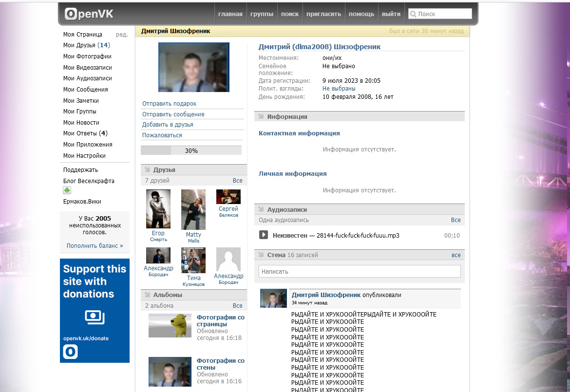Open friend Сергей Беляков's avatar
This screenshot has width=570, height=392.
tap(228, 197)
